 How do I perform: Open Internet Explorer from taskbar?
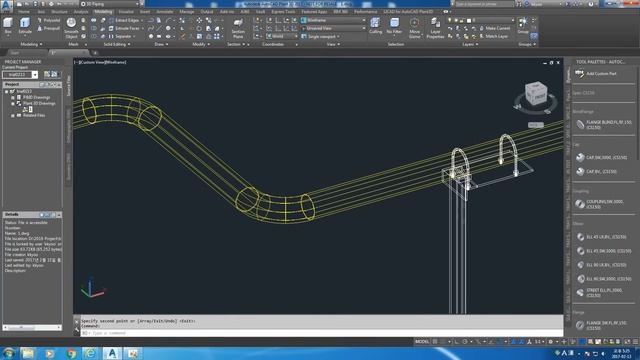91,353
